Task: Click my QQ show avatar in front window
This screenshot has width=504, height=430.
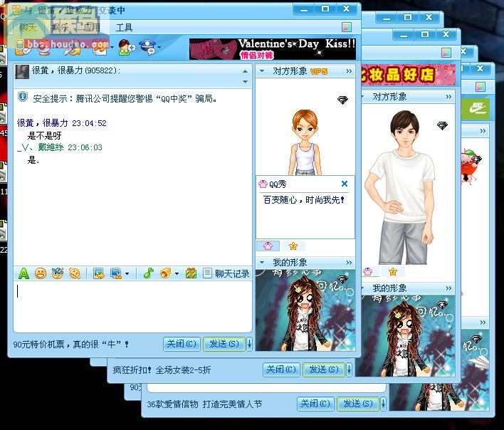Action: click(305, 310)
